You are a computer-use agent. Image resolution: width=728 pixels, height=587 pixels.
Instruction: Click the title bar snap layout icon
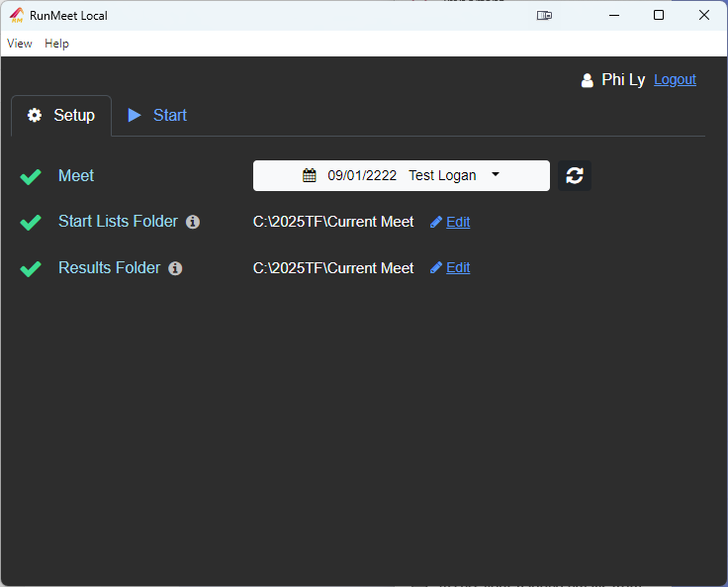point(544,15)
